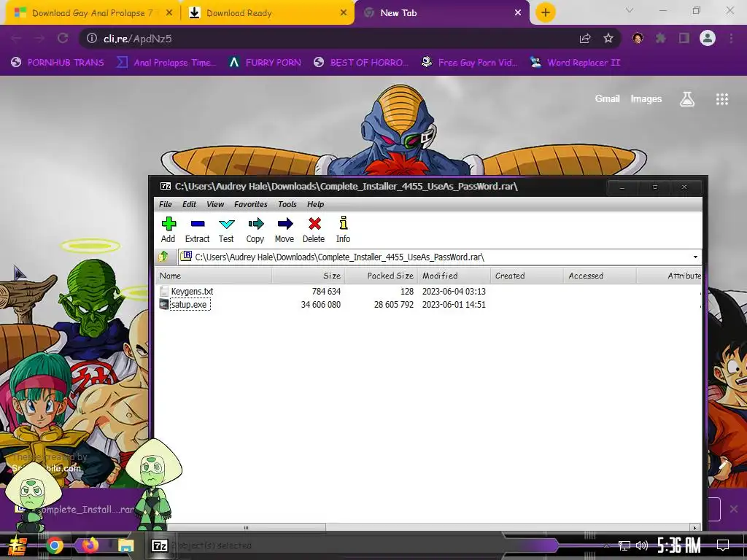Open File Explorer from the taskbar

tap(126, 545)
